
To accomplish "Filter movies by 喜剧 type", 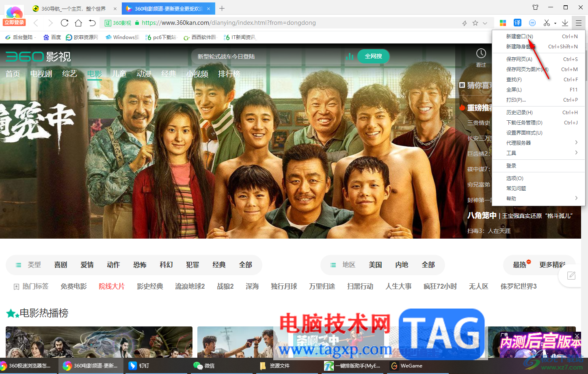I will [61, 265].
